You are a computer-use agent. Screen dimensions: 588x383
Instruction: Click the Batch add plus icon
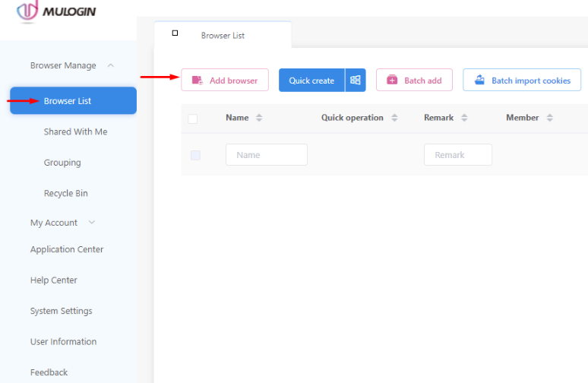(x=392, y=81)
